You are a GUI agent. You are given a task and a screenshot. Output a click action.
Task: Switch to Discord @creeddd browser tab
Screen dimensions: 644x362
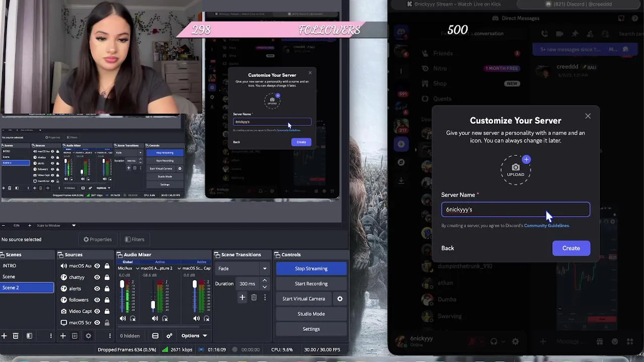click(x=579, y=4)
